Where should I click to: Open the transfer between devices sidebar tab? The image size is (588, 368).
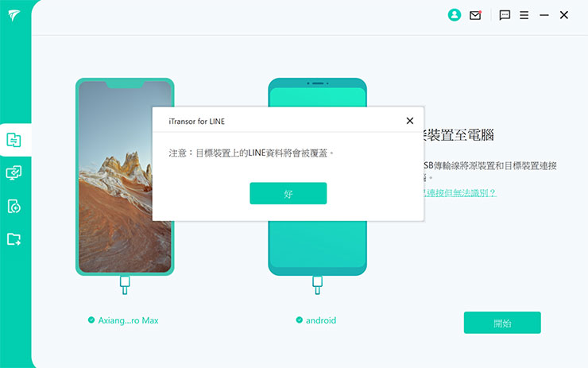tap(14, 140)
